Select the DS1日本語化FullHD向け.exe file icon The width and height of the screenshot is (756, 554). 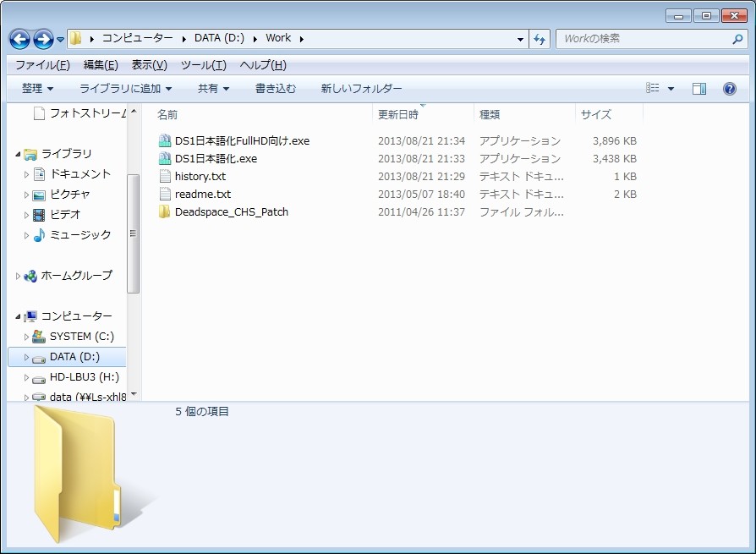165,140
